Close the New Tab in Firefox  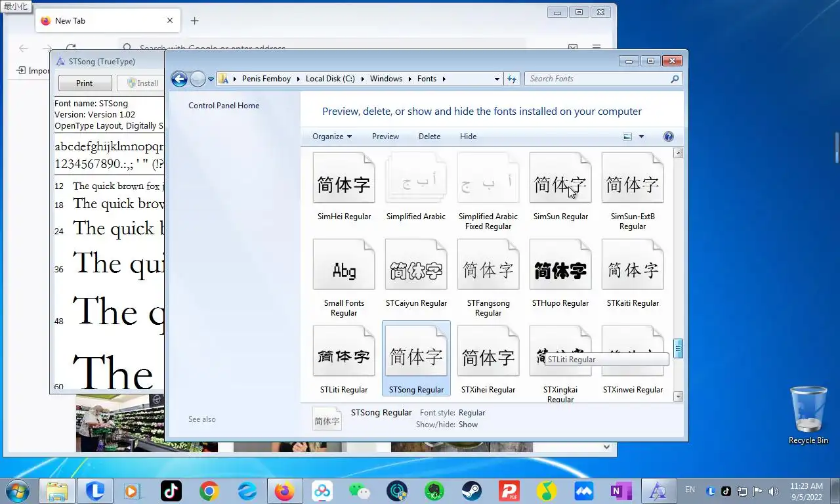pyautogui.click(x=170, y=21)
